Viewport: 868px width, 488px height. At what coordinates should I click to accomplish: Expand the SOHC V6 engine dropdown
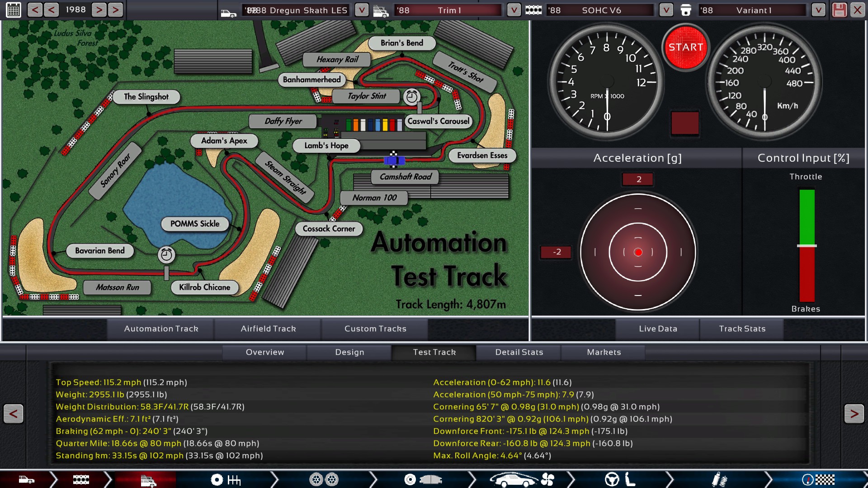click(x=666, y=10)
